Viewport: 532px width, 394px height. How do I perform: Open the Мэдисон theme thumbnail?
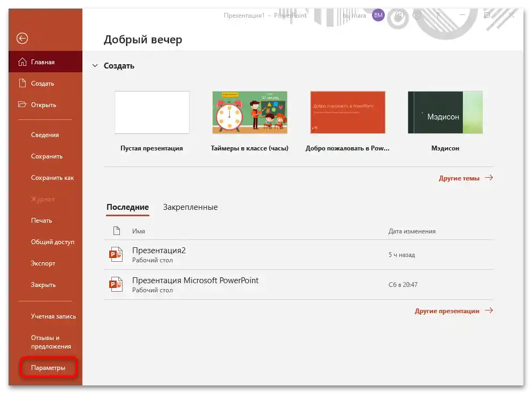pyautogui.click(x=446, y=112)
